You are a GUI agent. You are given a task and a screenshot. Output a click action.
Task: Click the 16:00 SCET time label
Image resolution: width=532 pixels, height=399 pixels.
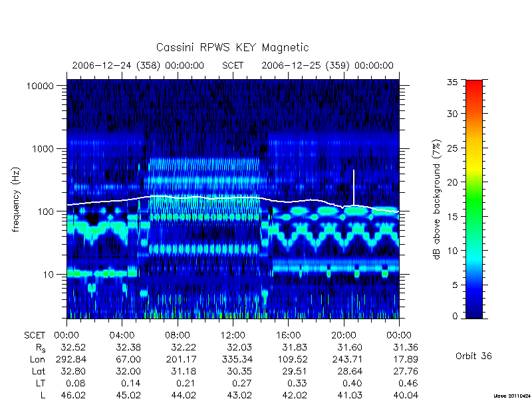pos(288,335)
